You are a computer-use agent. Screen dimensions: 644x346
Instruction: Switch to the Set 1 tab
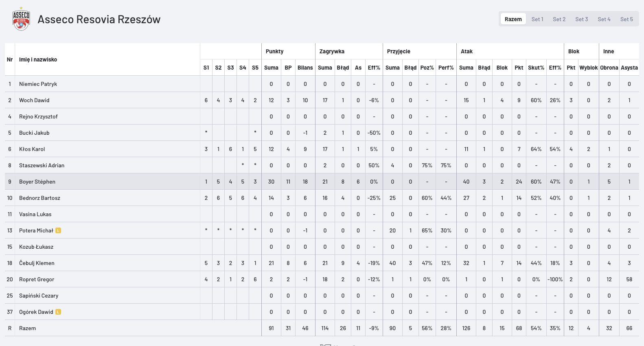click(537, 19)
